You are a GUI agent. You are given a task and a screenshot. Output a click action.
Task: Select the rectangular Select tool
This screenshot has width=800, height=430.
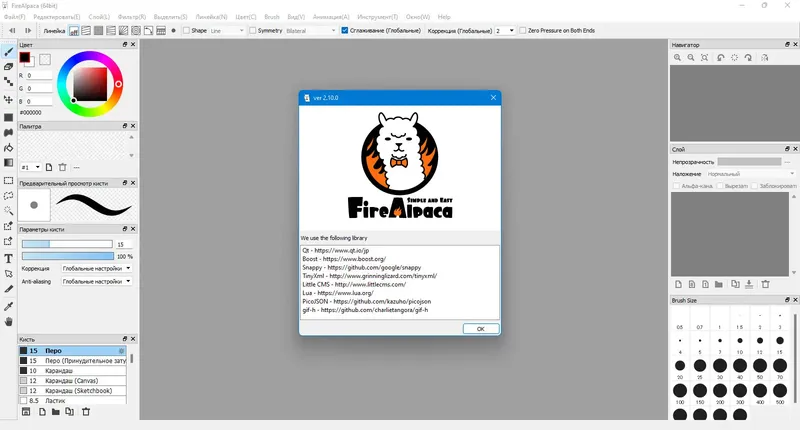pyautogui.click(x=8, y=181)
